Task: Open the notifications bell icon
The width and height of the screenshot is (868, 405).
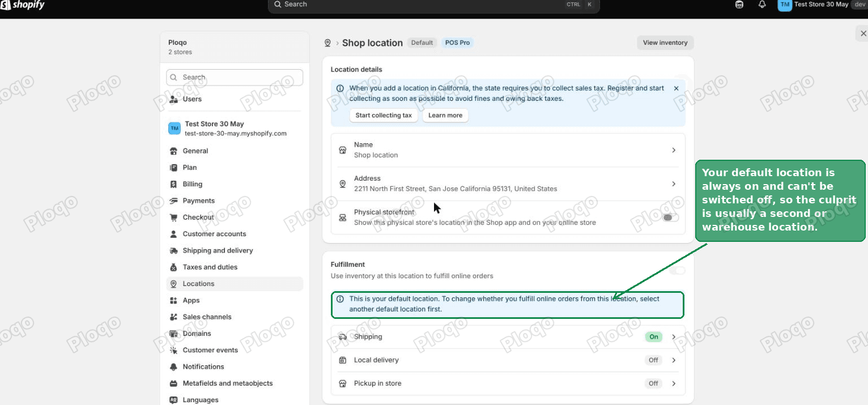Action: 762,5
